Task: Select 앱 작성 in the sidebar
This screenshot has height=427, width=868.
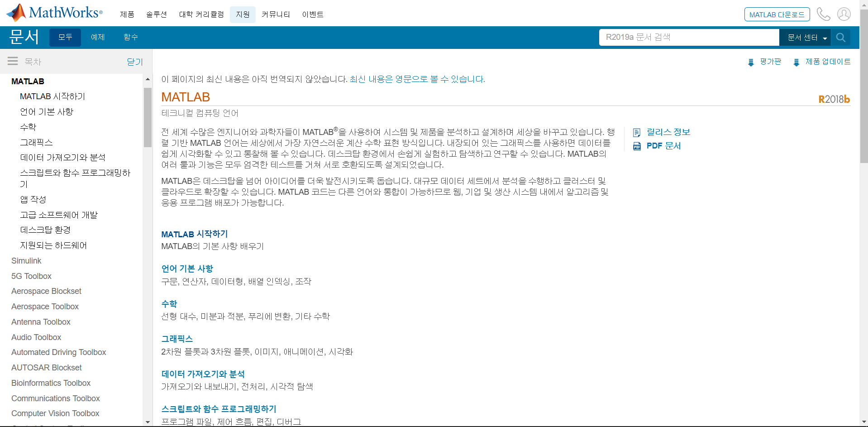Action: click(x=33, y=200)
